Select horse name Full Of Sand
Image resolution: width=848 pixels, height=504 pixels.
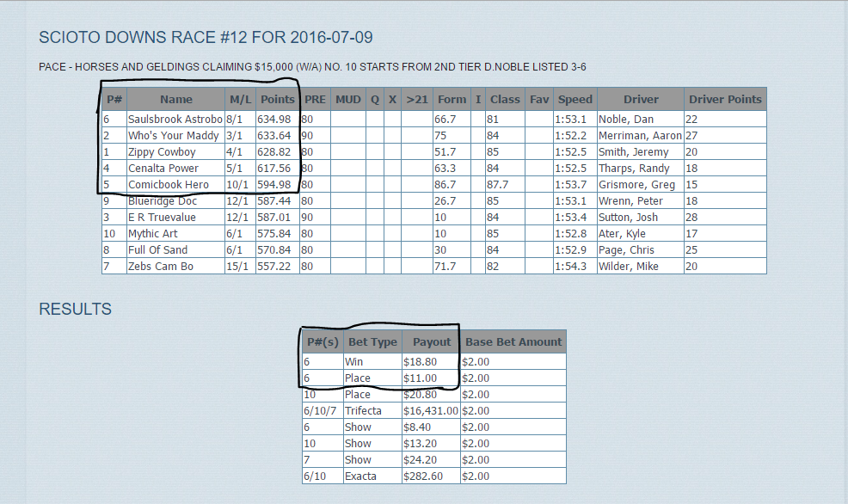tap(157, 249)
